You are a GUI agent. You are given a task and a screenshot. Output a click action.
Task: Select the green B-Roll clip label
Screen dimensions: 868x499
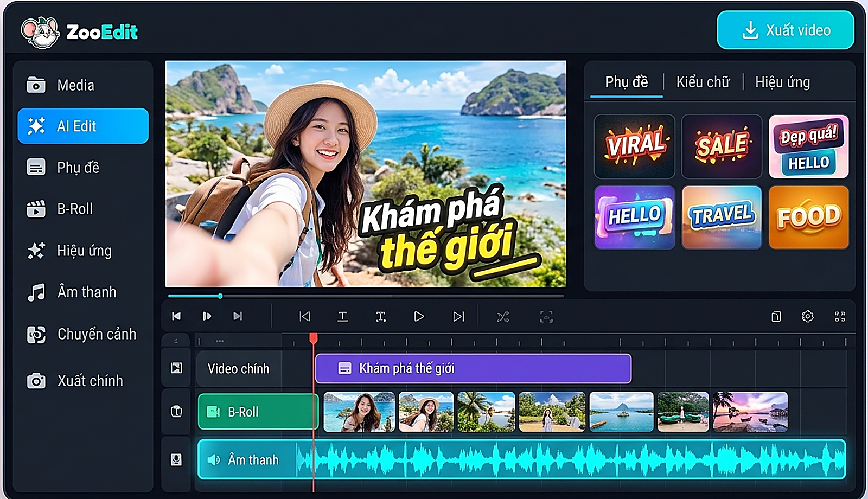258,412
